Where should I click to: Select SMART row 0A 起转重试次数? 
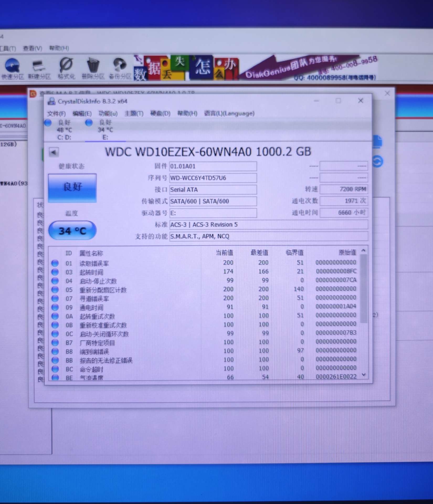204,316
